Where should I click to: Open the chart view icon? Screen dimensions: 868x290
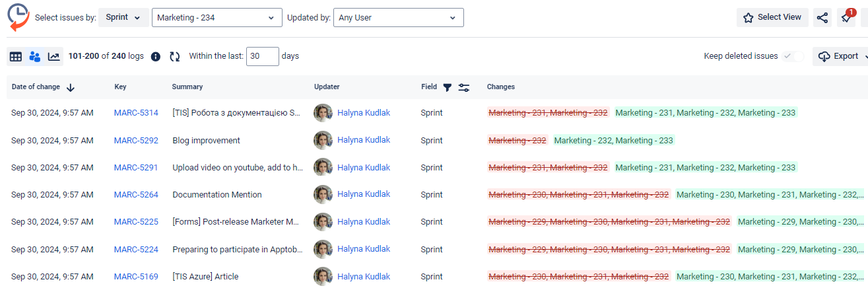[x=54, y=57]
